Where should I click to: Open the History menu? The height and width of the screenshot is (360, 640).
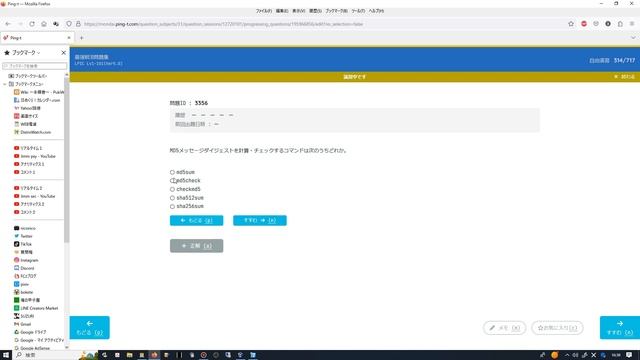[315, 11]
